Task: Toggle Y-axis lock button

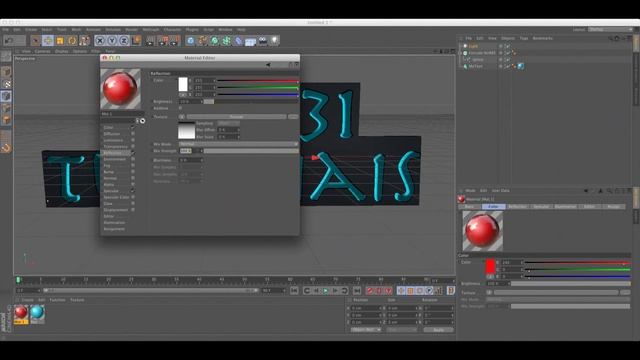Action: point(111,40)
